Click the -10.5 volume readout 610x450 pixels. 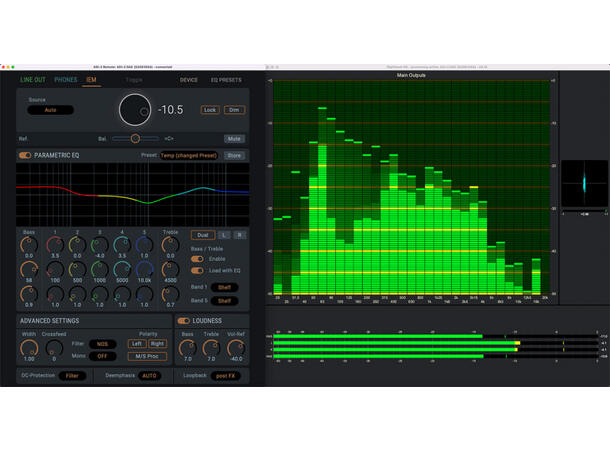170,110
